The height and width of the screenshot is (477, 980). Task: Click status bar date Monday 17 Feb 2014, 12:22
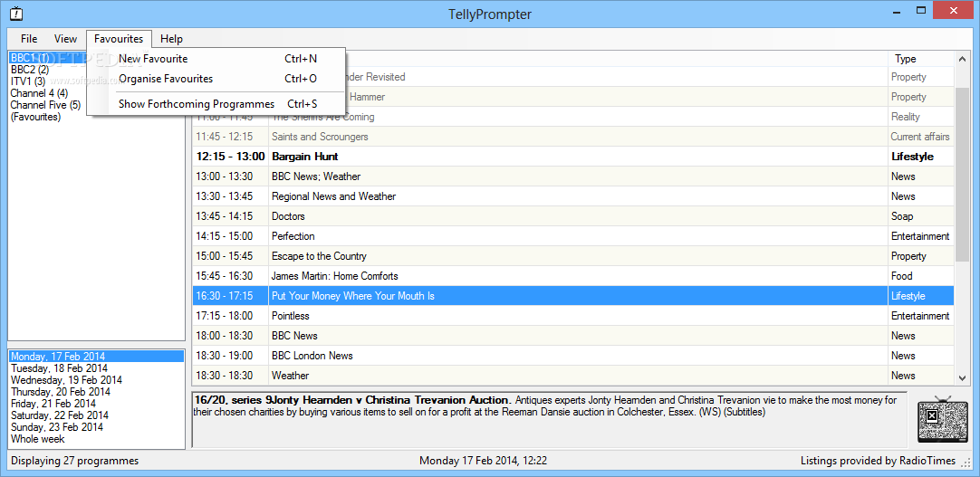tap(483, 462)
